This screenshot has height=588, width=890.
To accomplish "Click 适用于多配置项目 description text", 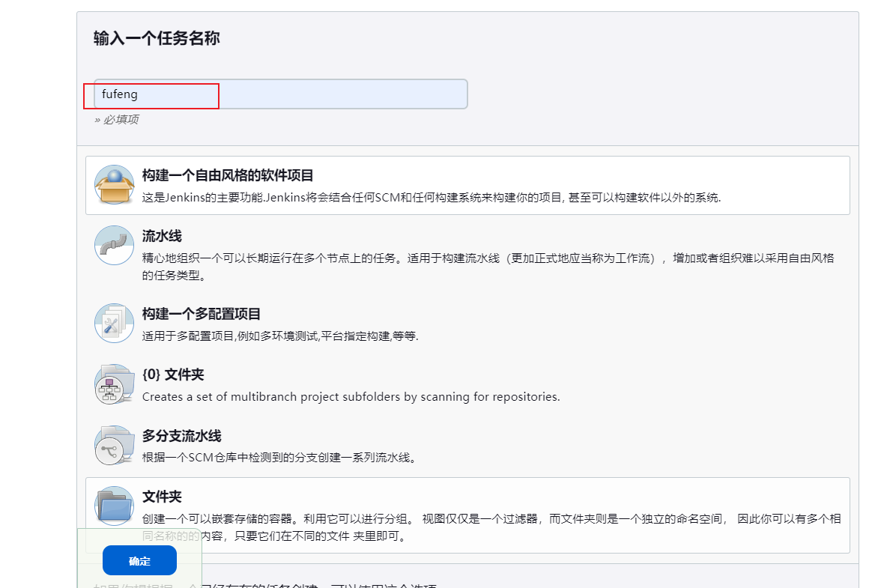I will tap(280, 336).
